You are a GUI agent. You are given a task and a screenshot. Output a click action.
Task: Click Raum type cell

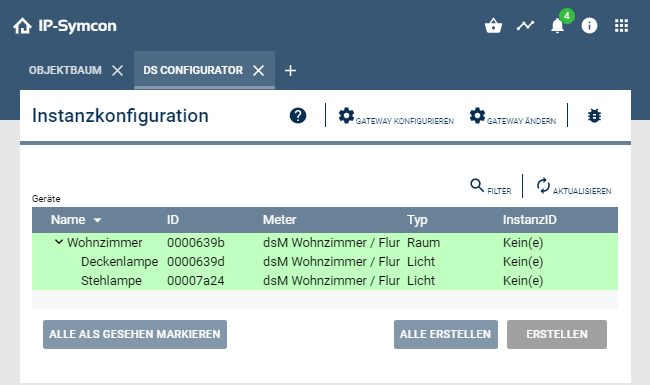(x=423, y=242)
